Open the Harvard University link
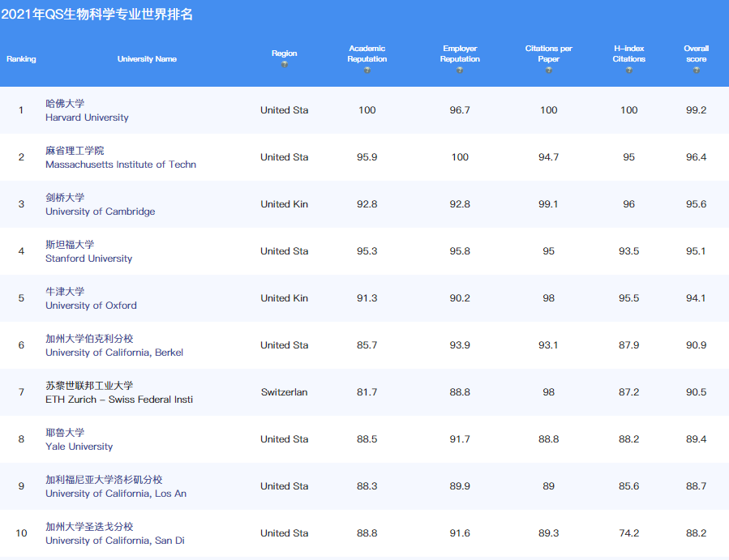Image resolution: width=729 pixels, height=560 pixels. (87, 118)
